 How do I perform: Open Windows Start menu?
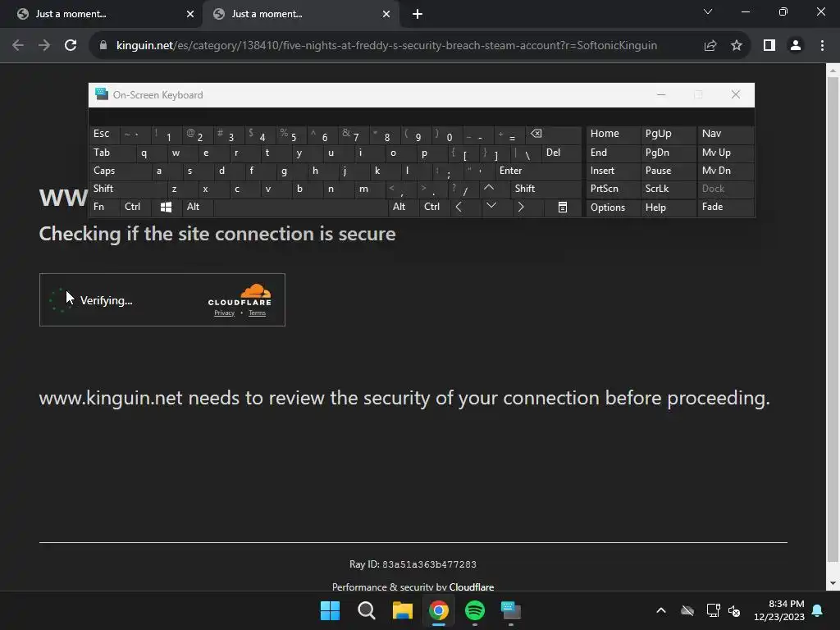point(330,610)
